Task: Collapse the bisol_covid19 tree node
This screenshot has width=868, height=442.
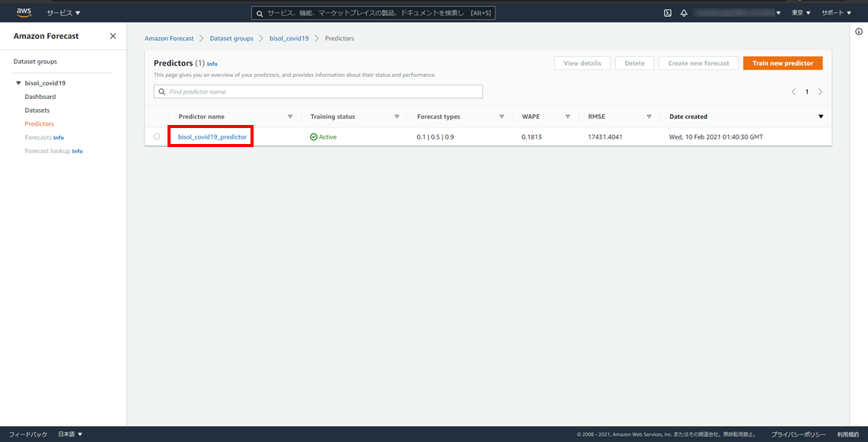Action: click(x=18, y=83)
